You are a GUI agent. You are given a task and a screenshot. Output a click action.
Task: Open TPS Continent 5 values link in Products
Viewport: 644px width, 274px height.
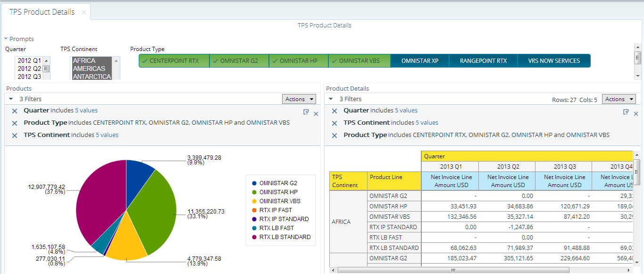(x=107, y=135)
